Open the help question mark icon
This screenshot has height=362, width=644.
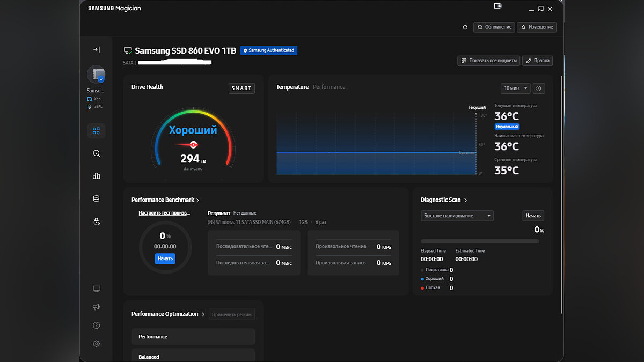point(96,326)
